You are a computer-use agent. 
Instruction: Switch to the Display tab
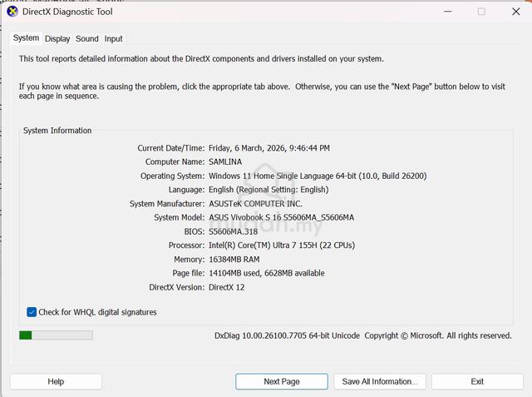click(x=57, y=39)
